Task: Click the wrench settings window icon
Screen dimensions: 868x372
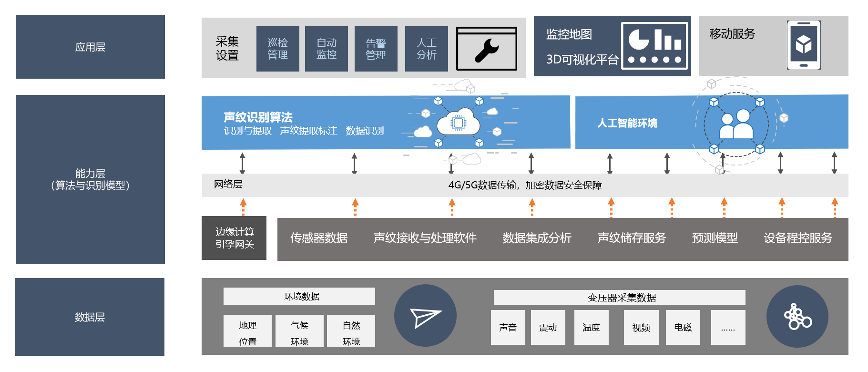Action: [x=486, y=49]
